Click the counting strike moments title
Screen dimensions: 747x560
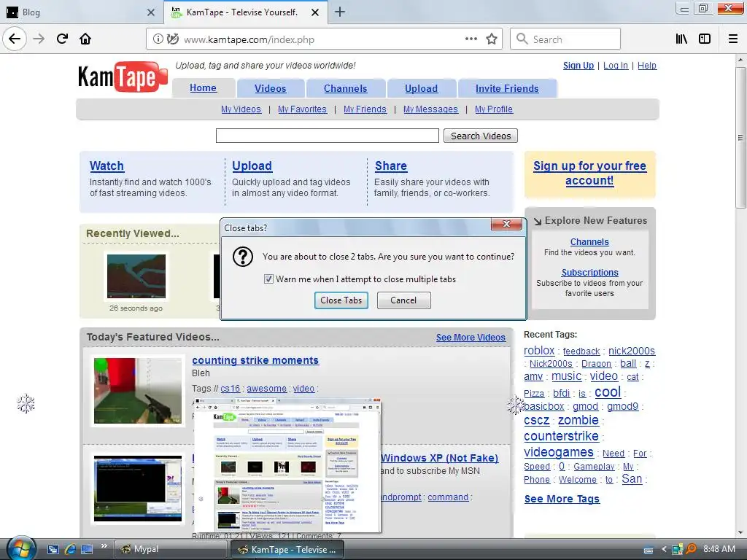click(x=255, y=360)
